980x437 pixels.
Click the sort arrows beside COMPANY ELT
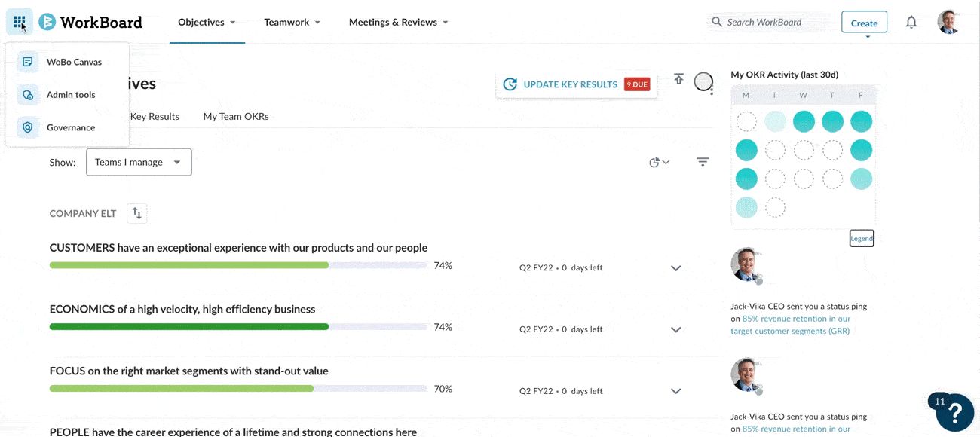pyautogui.click(x=136, y=213)
